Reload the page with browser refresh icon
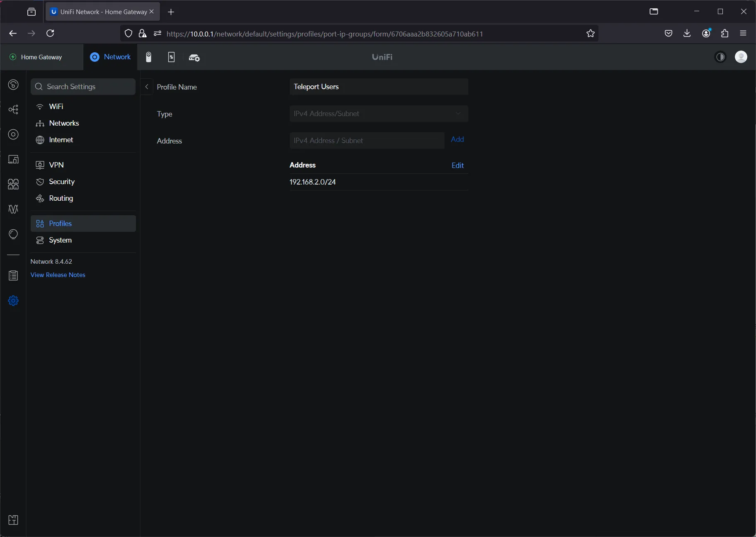This screenshot has width=756, height=537. (50, 33)
